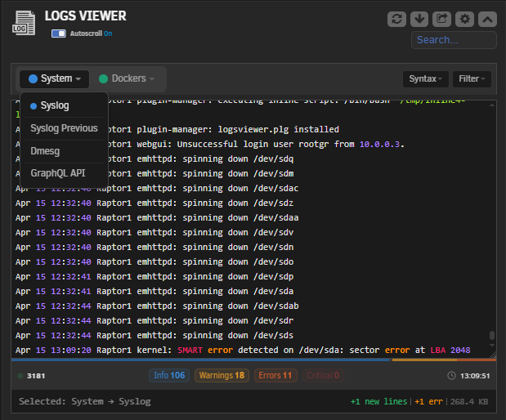Filter by Critical 0 badge

click(x=323, y=376)
